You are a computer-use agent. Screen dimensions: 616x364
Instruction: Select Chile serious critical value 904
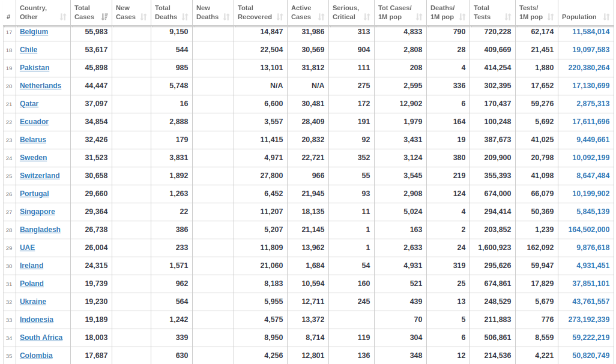tap(364, 50)
